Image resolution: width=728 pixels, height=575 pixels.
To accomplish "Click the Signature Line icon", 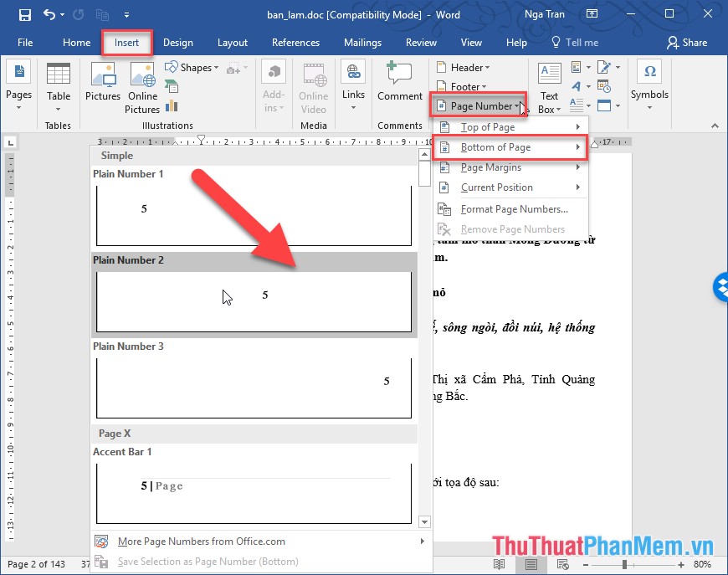I will [604, 67].
